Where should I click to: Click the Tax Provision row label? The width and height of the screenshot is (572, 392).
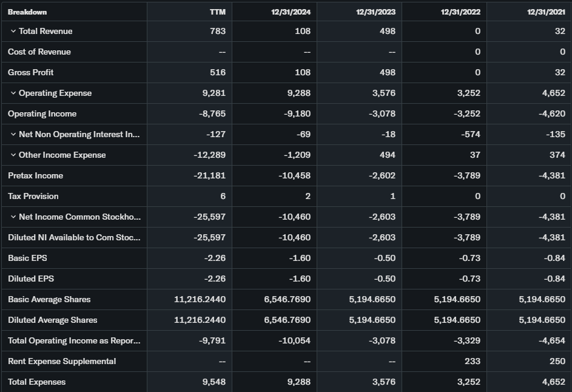tap(33, 197)
